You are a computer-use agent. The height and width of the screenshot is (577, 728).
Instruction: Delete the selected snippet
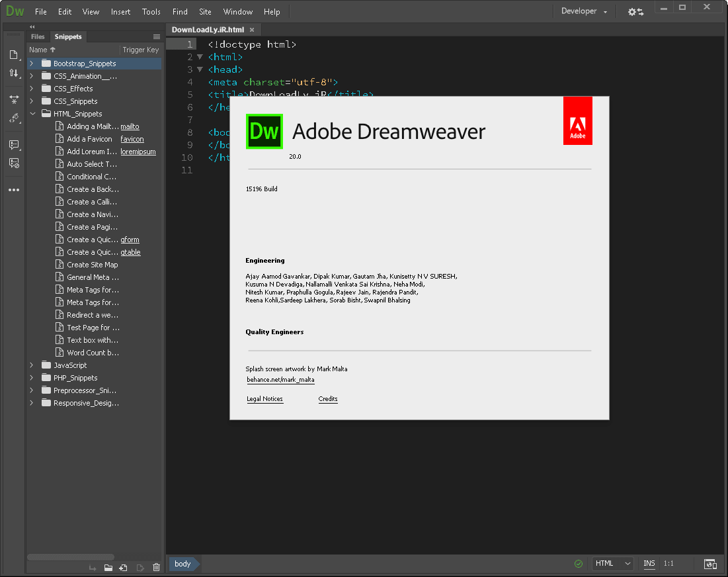tap(156, 567)
